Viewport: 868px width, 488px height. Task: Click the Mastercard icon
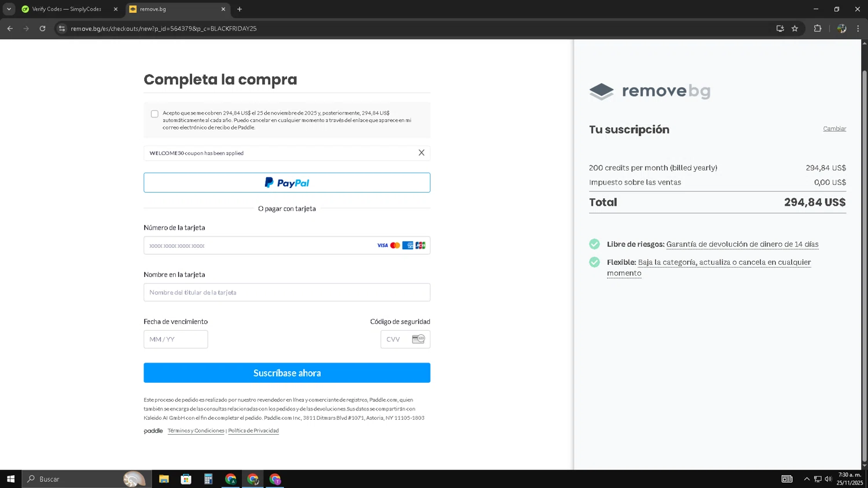(395, 245)
